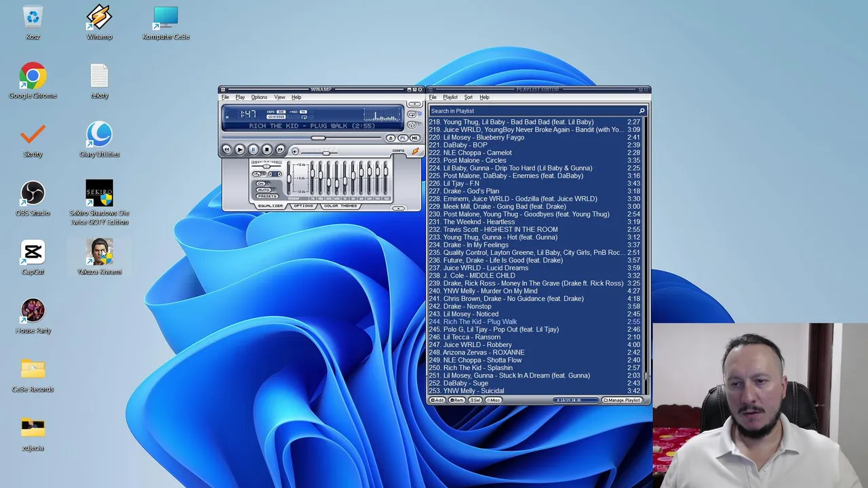Open Manage Playlist button
Viewport: 868px width, 488px height.
[622, 400]
